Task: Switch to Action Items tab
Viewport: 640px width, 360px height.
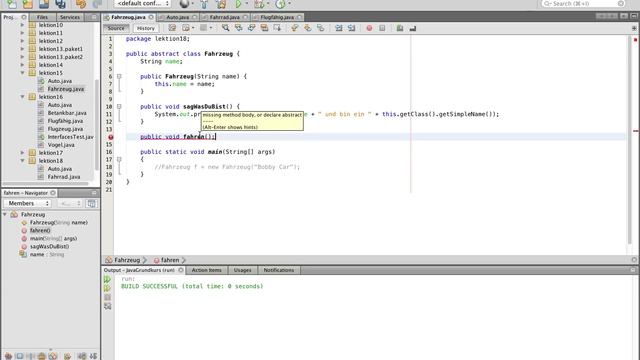Action: tap(207, 270)
